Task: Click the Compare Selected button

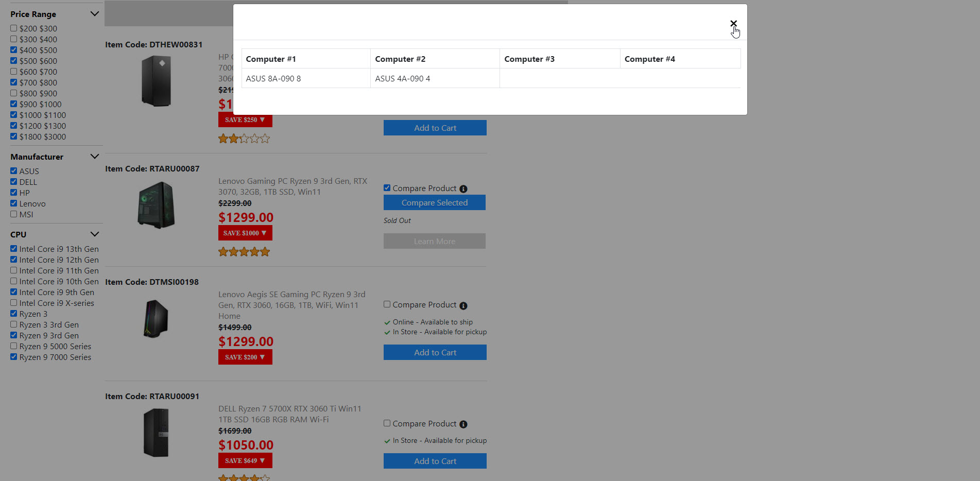Action: [x=434, y=202]
